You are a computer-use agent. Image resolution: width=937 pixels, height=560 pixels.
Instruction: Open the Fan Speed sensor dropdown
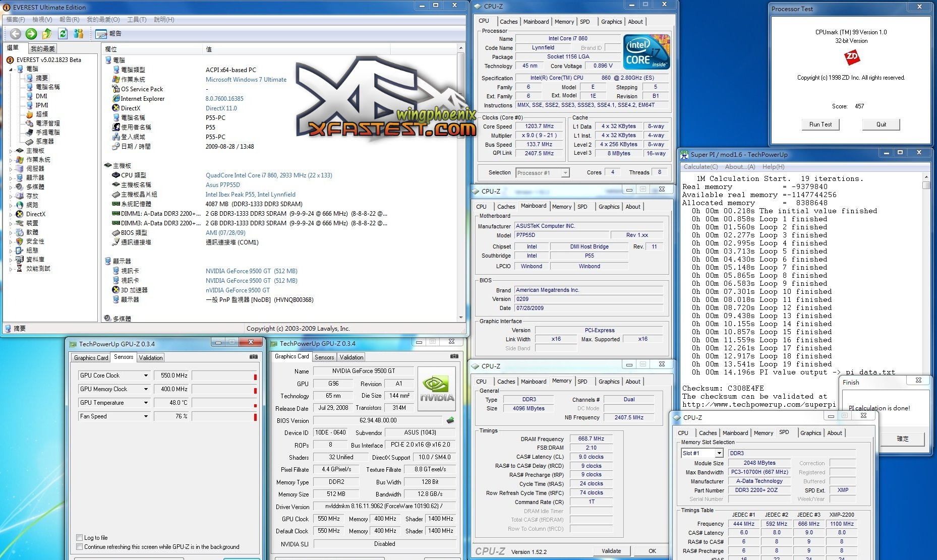pos(146,416)
